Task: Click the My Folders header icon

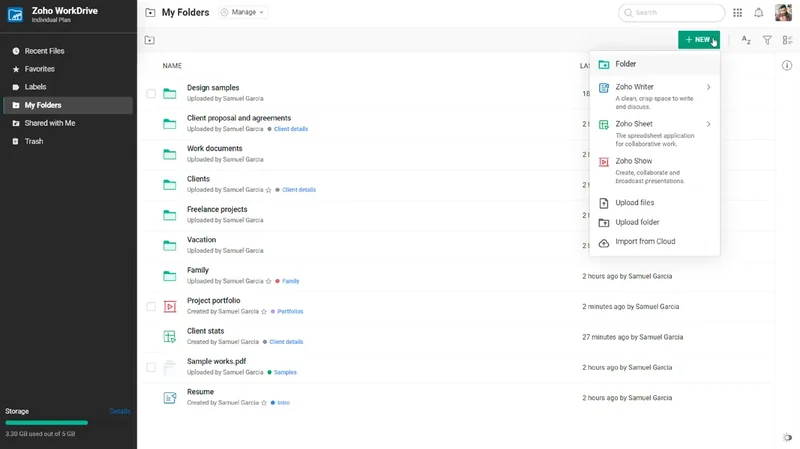Action: pyautogui.click(x=150, y=13)
